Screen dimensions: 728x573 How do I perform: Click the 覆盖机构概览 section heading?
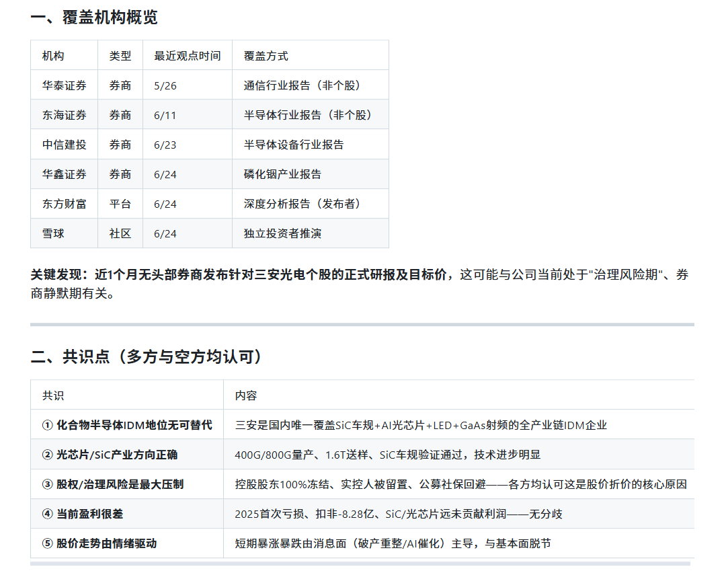[94, 17]
